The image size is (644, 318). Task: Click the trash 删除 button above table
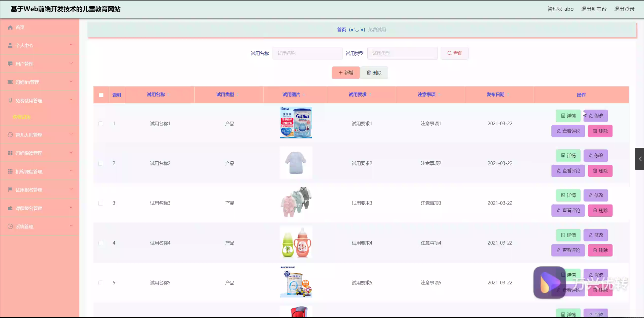click(x=374, y=73)
